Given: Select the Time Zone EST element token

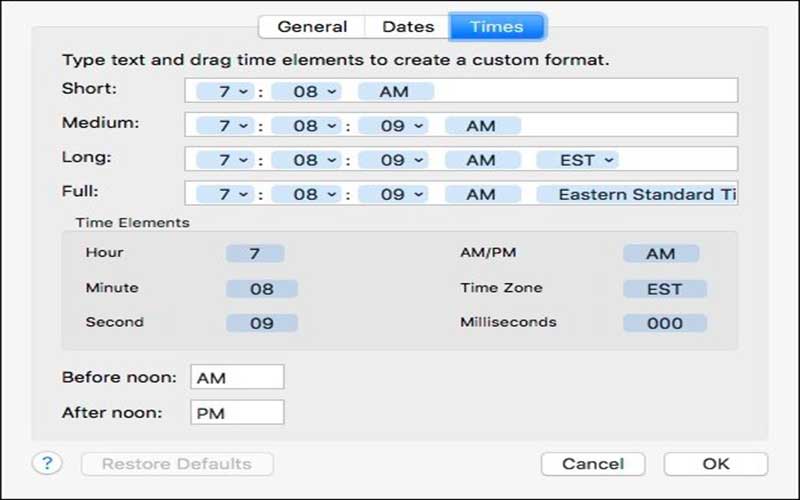Looking at the screenshot, I should click(664, 289).
